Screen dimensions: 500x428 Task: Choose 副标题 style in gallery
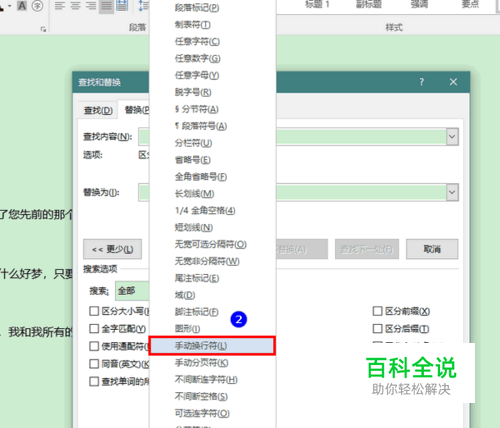(369, 4)
